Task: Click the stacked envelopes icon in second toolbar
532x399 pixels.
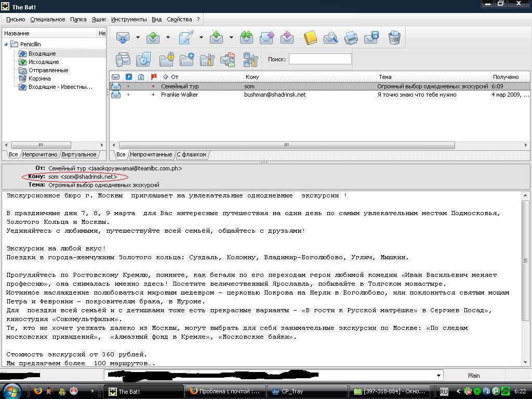Action: [x=123, y=59]
